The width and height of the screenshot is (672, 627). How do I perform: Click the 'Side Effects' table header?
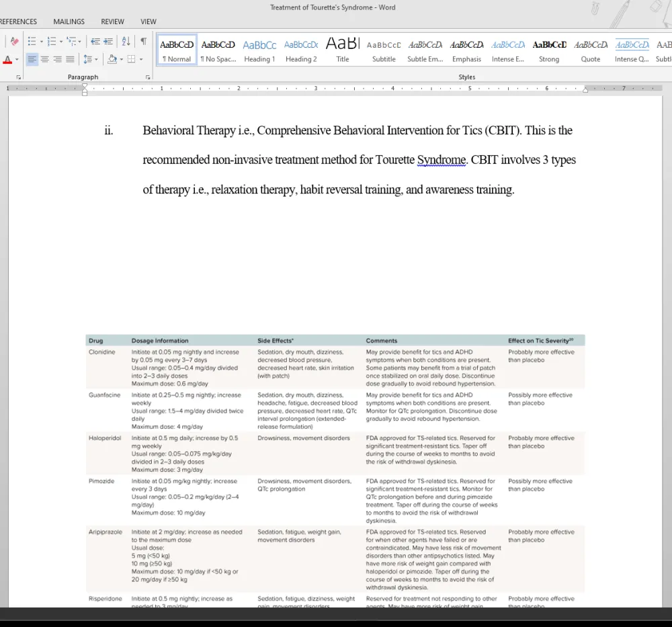click(x=276, y=341)
